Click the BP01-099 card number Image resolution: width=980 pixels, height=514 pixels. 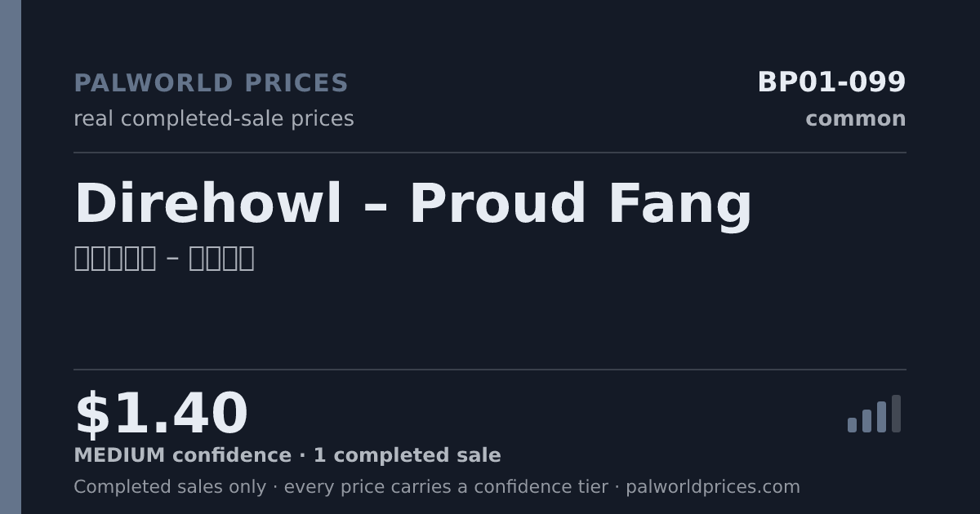tap(831, 82)
